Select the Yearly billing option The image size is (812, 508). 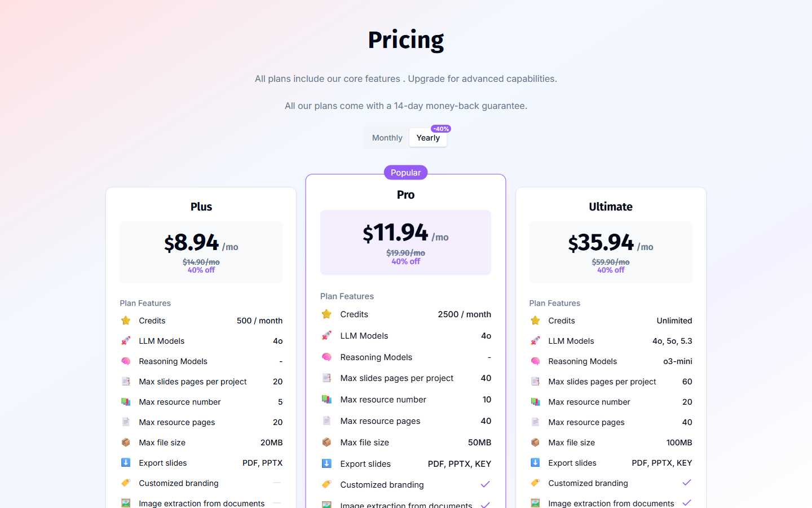click(x=428, y=138)
